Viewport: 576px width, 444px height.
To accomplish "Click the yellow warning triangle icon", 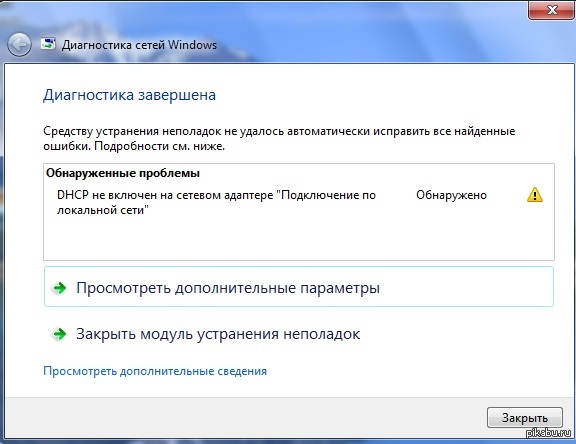I will (x=534, y=195).
